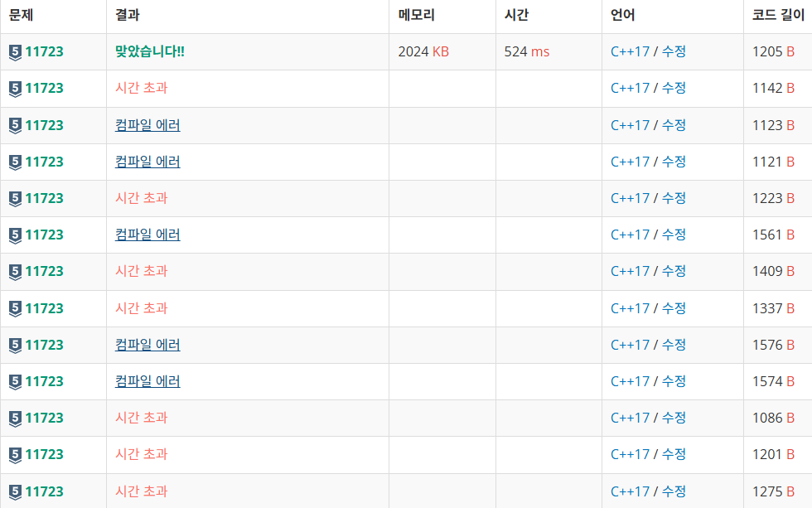Click the tier badge in the 1142 B row
812x508 pixels.
(x=15, y=89)
